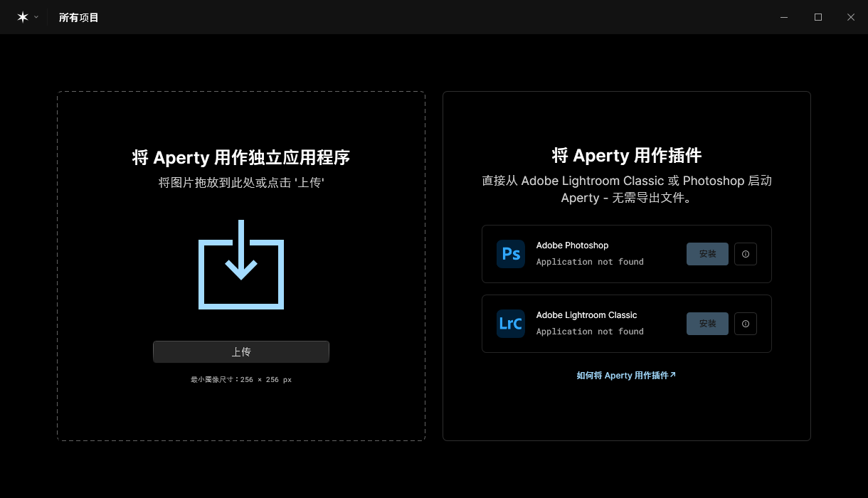Click the upload arrow icon inside the drop zone

[x=241, y=265]
